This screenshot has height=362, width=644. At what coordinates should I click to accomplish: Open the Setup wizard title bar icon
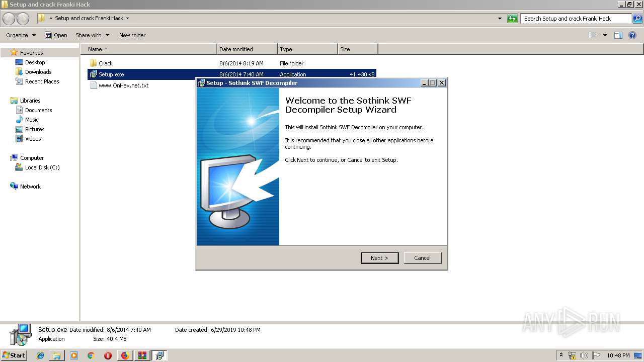[201, 83]
